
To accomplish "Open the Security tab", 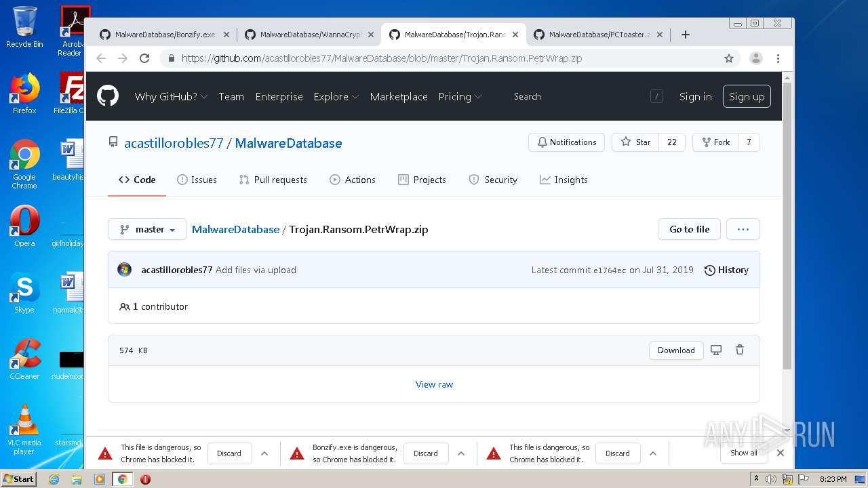I will pos(493,180).
